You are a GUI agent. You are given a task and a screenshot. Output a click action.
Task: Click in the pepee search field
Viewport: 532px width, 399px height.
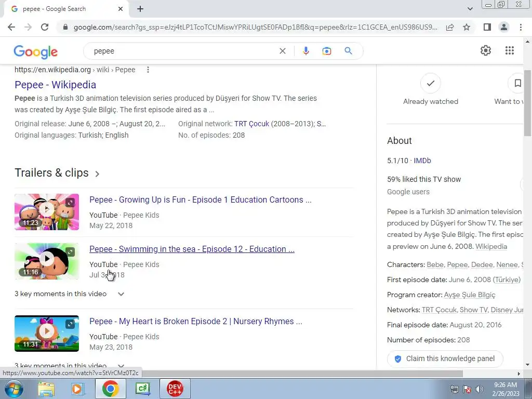183,51
